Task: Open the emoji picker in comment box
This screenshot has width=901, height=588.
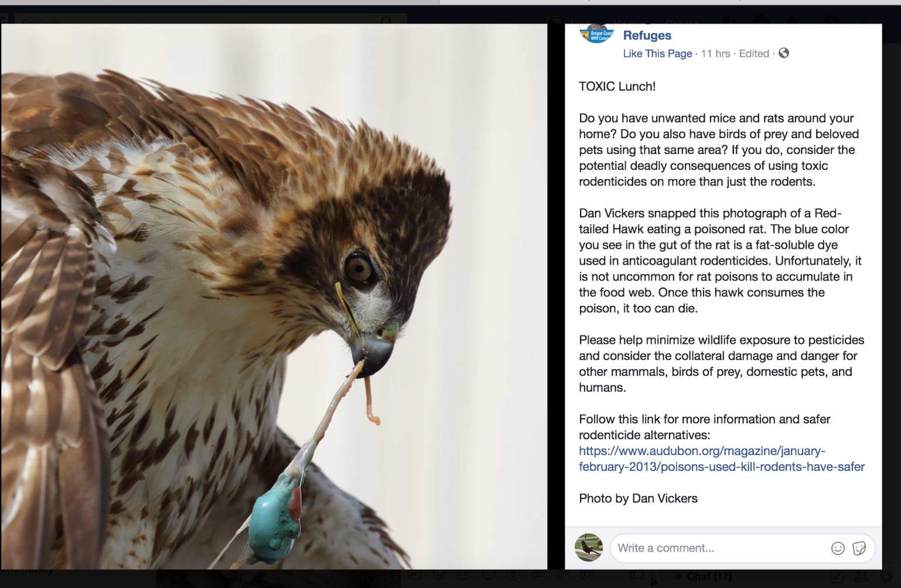Action: 838,548
